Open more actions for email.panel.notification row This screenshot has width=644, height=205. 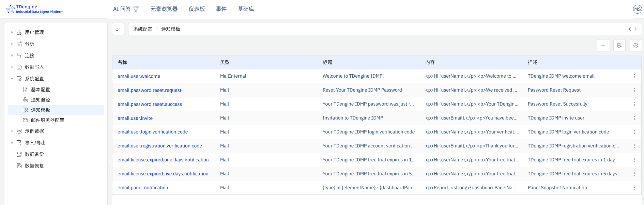coord(634,188)
